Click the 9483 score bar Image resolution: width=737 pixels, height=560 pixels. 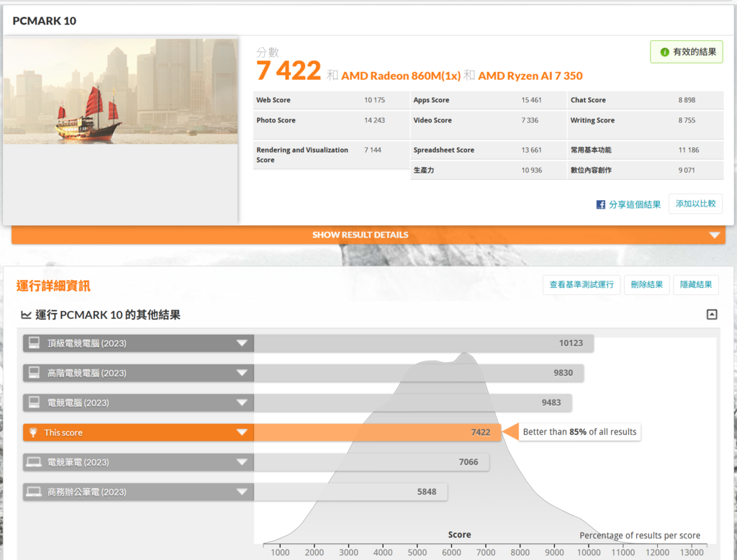[412, 402]
